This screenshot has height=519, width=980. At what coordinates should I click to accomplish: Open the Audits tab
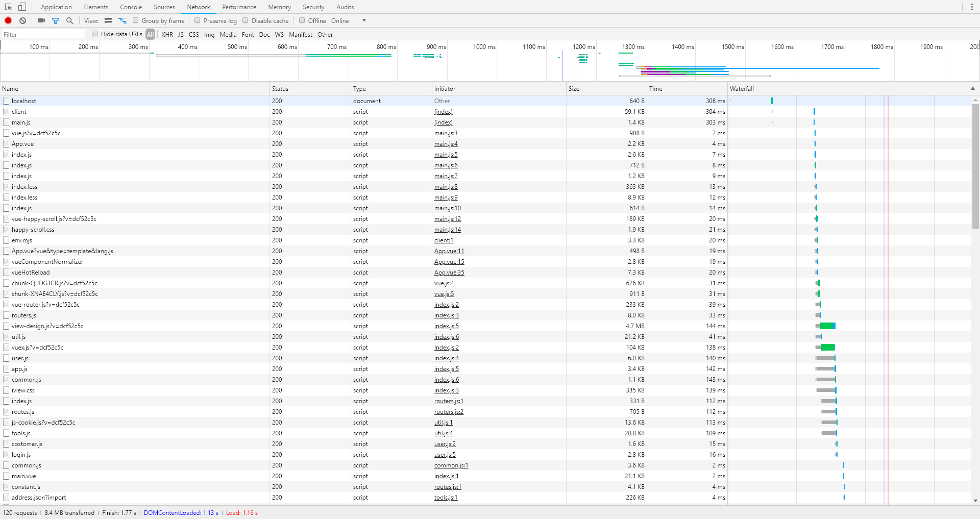pyautogui.click(x=345, y=7)
